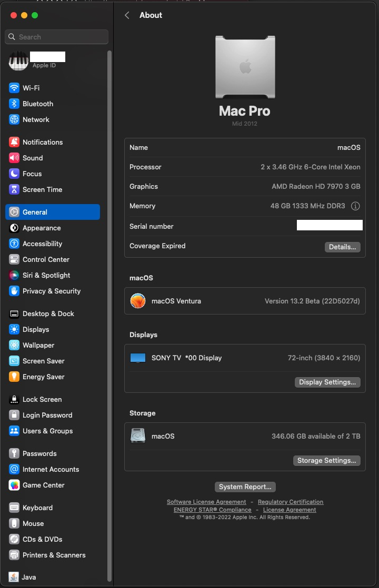Click the Mac Pro tower image
Screen dimensions: 379x588
click(245, 67)
